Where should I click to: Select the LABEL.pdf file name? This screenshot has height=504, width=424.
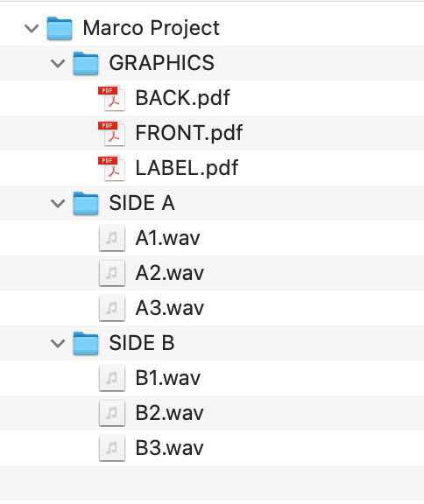click(x=187, y=168)
